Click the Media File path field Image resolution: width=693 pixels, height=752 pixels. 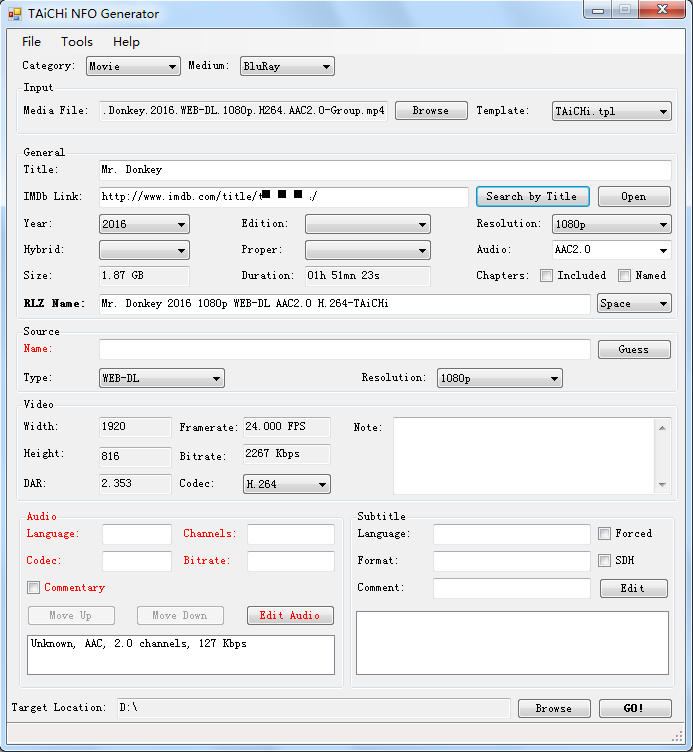pyautogui.click(x=243, y=111)
